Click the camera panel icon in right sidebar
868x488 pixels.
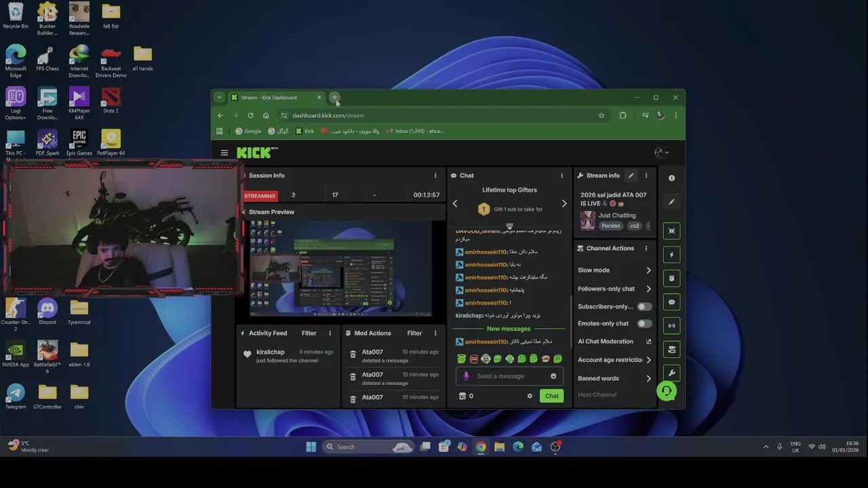[671, 350]
